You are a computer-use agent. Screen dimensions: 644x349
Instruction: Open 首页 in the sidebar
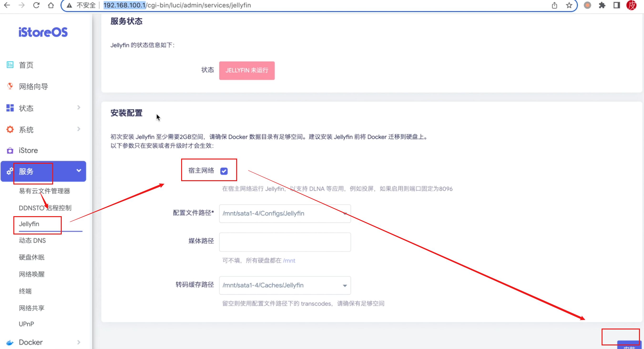click(26, 65)
